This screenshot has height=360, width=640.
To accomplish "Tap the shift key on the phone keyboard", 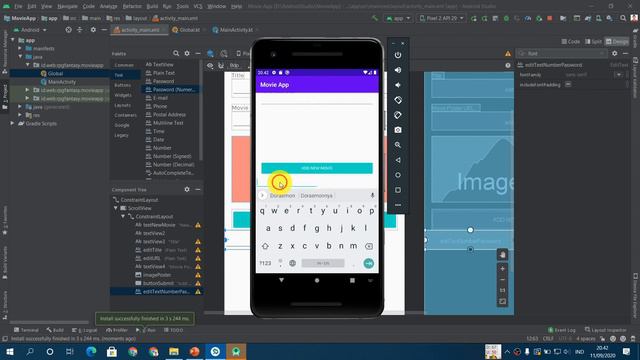I will [265, 246].
